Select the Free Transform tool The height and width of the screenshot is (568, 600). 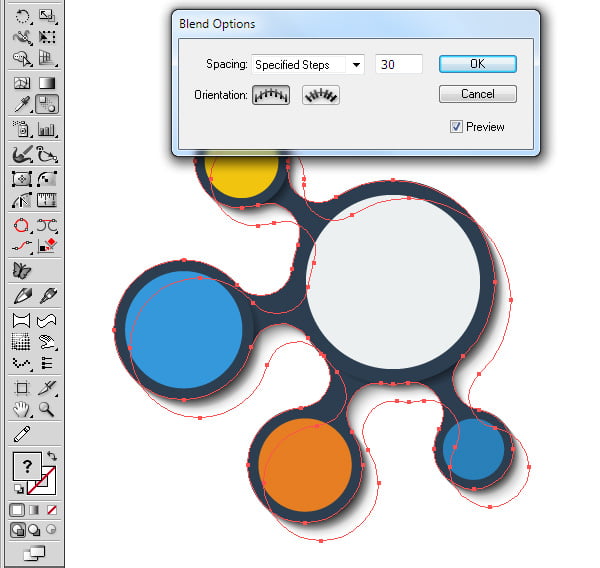click(47, 37)
